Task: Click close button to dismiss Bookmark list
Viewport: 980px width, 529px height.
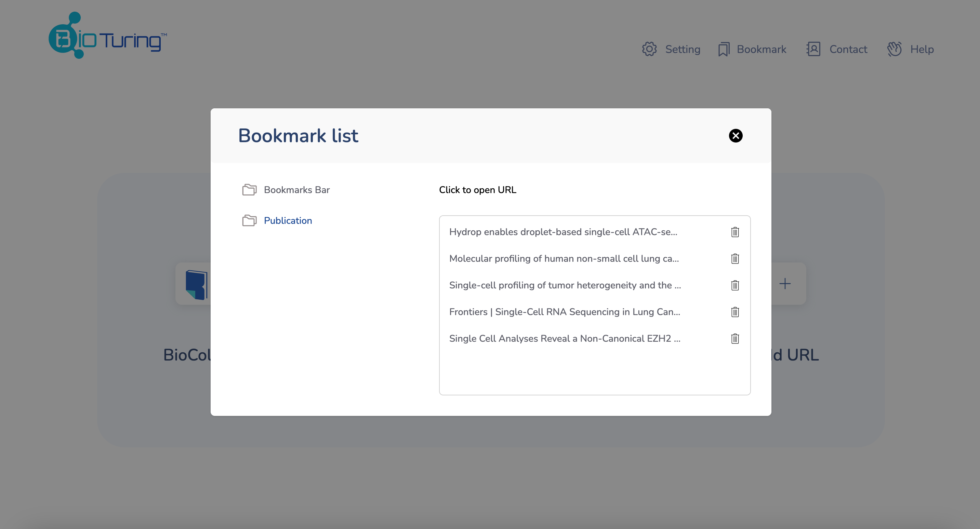Action: pyautogui.click(x=736, y=135)
